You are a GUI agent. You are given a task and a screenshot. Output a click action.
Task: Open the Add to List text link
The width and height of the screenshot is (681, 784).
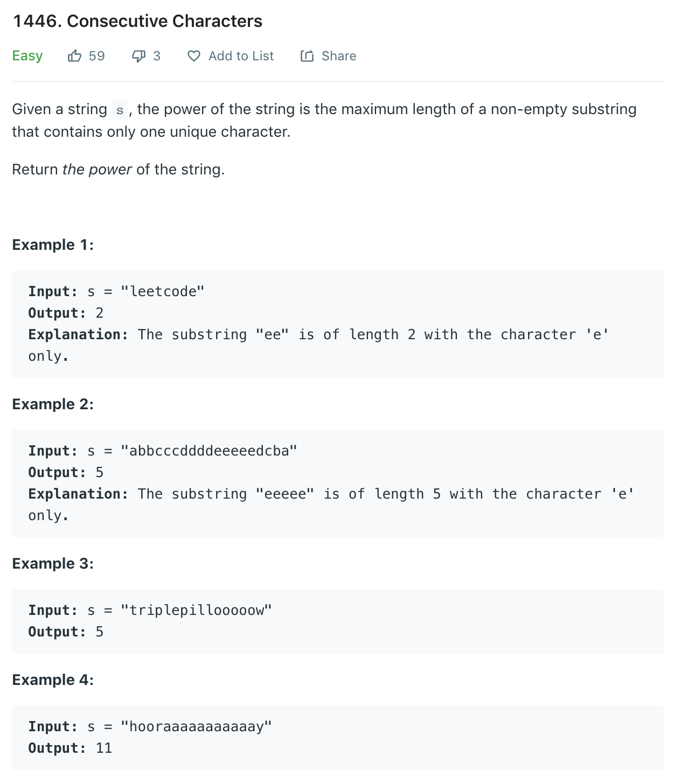(241, 56)
